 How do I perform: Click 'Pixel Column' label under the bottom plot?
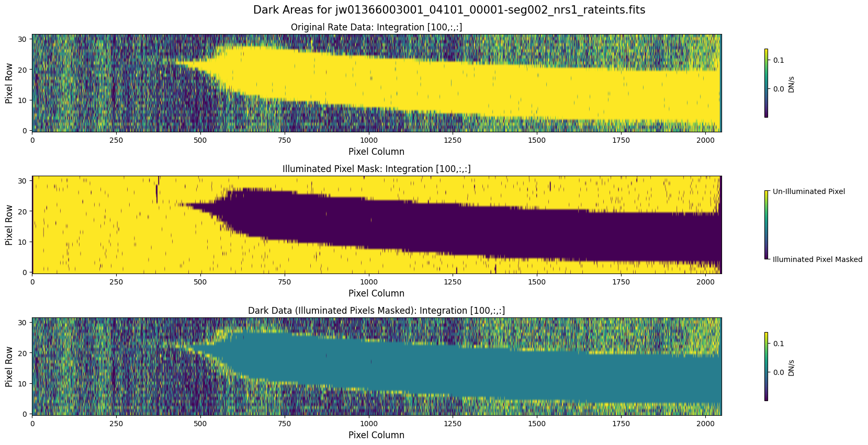click(376, 435)
